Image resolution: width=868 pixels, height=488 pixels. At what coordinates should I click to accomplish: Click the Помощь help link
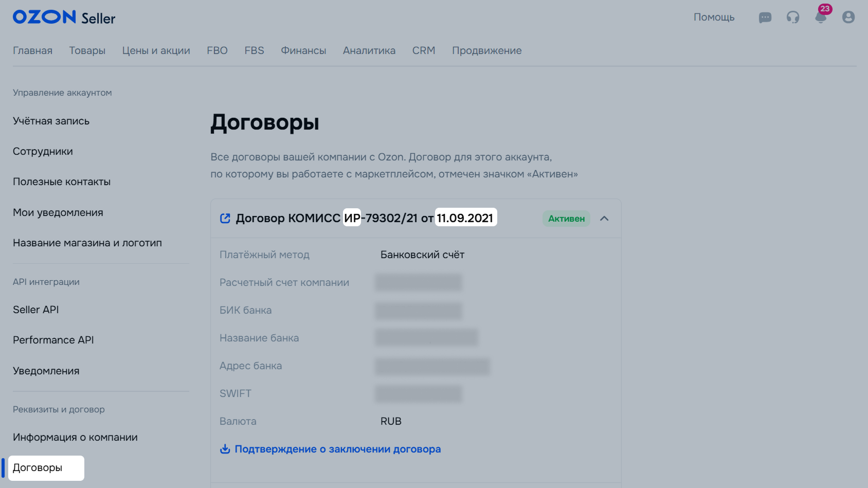tap(714, 17)
